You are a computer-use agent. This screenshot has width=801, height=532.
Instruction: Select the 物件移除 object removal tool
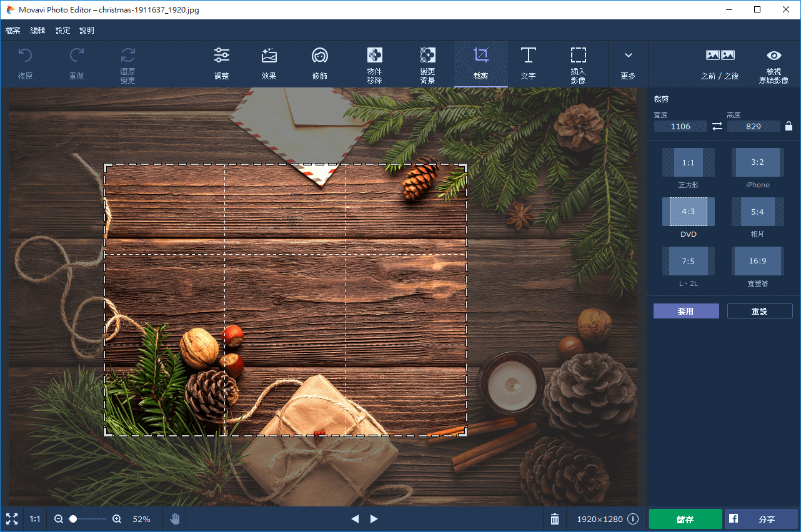coord(374,64)
